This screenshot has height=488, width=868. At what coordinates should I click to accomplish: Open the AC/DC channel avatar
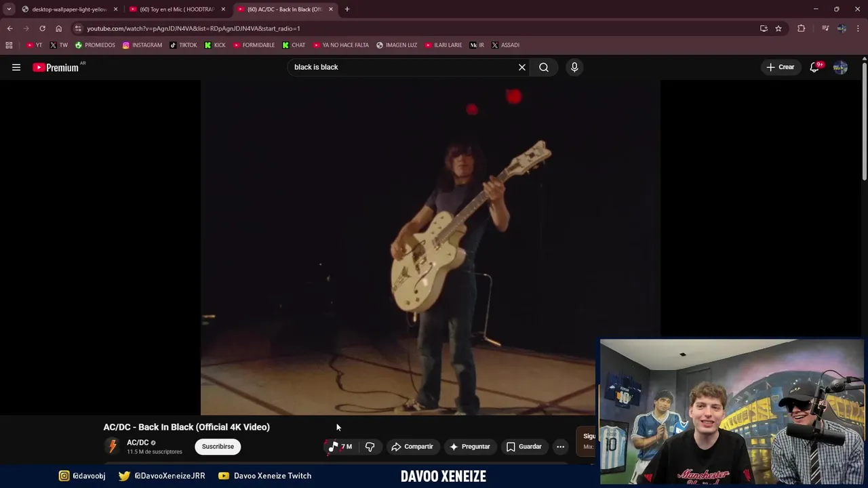(x=113, y=446)
